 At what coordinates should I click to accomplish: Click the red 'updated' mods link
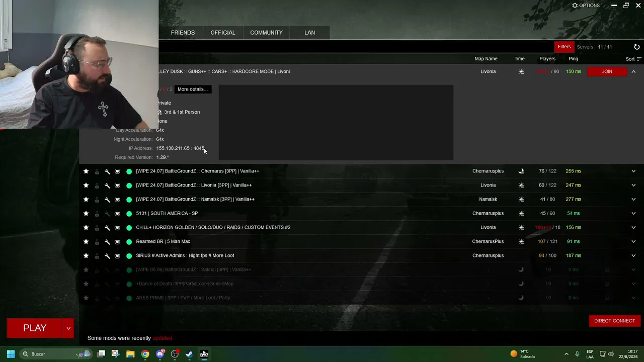tap(163, 338)
